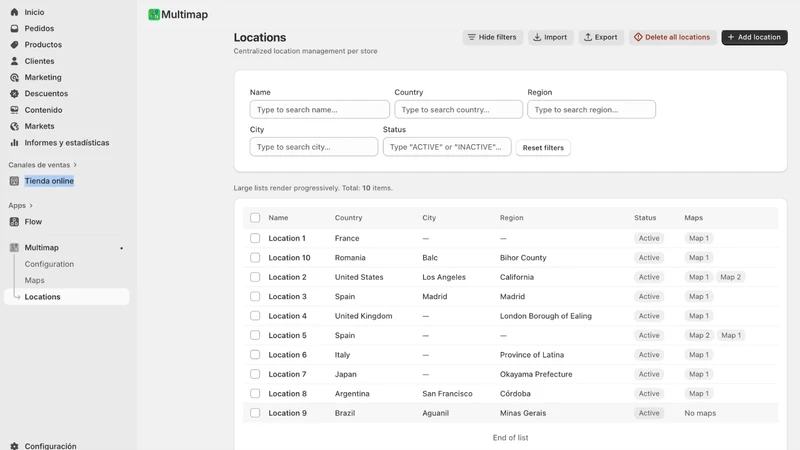Select the Locations submenu item
The height and width of the screenshot is (450, 800).
[x=66, y=296]
